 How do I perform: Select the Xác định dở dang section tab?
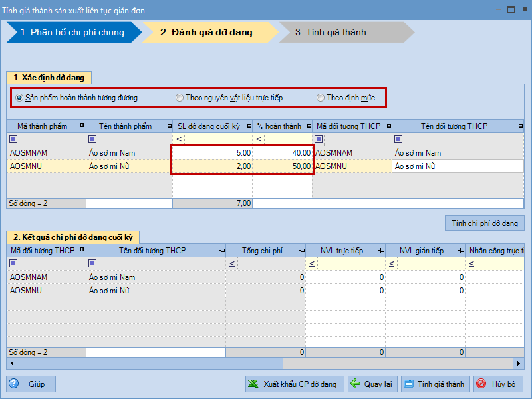(49, 78)
